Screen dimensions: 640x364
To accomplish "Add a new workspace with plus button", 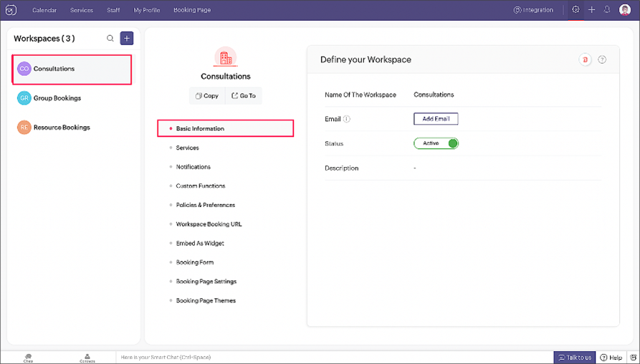I will point(127,39).
